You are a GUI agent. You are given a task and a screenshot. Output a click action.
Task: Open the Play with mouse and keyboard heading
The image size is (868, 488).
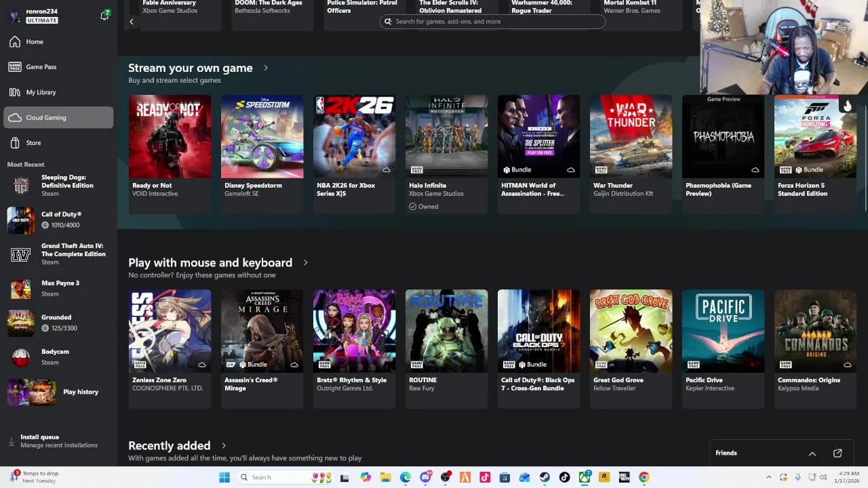(x=210, y=263)
